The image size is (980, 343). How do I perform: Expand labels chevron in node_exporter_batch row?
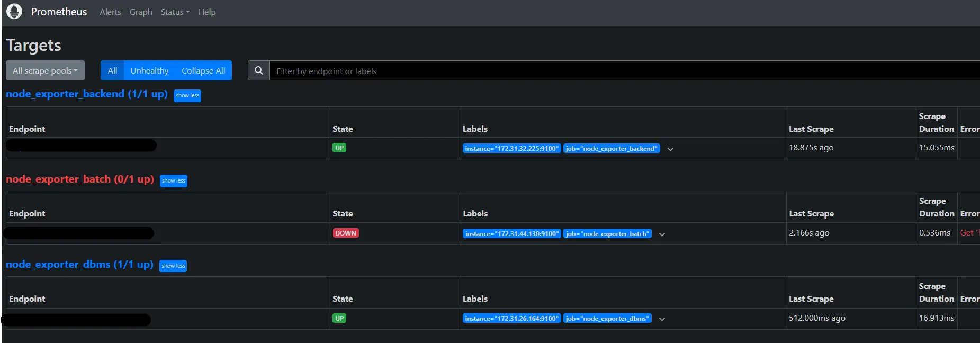[x=662, y=234]
